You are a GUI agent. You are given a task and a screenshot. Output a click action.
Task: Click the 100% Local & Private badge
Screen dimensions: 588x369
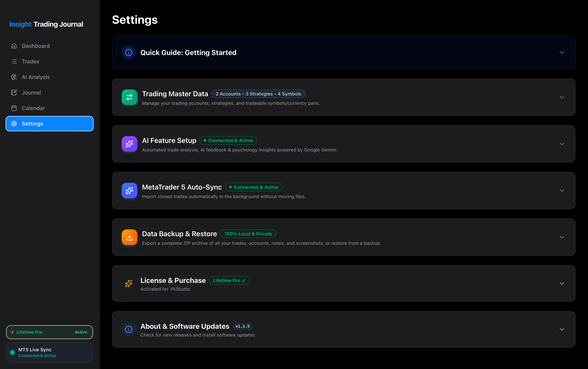[x=248, y=233]
